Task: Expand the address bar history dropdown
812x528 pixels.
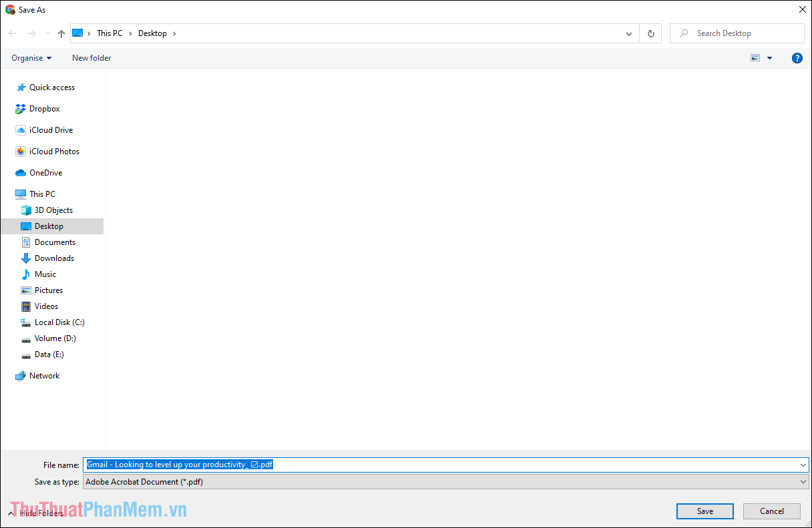Action: [629, 33]
